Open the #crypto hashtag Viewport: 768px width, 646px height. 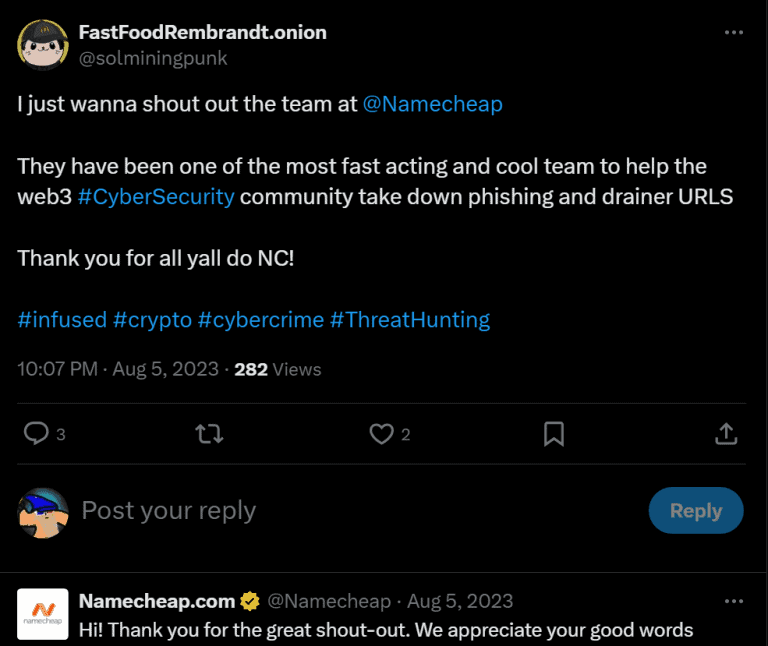[152, 320]
